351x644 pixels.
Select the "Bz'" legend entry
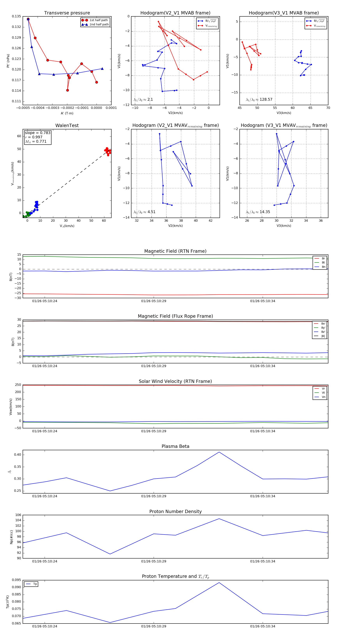[320, 332]
